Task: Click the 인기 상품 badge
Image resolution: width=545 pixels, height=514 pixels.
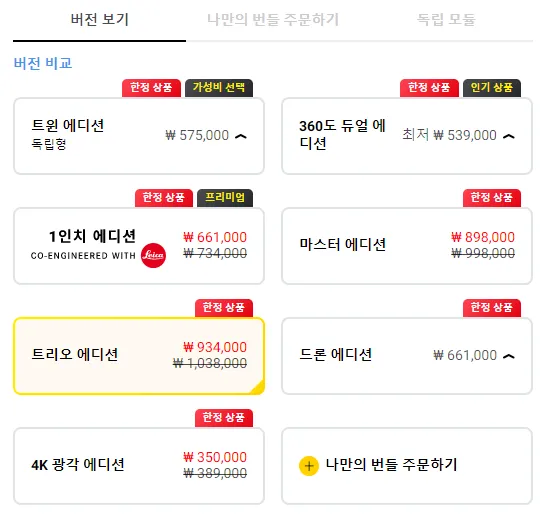Action: click(491, 88)
